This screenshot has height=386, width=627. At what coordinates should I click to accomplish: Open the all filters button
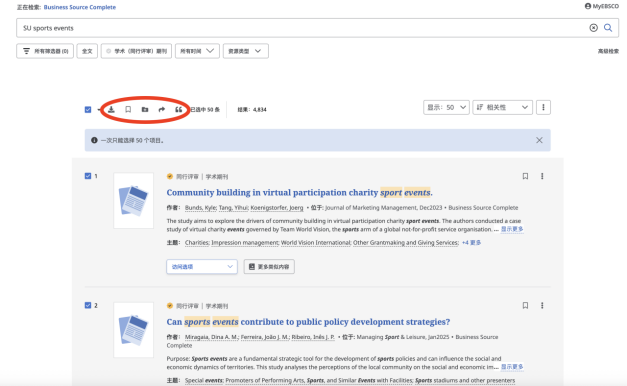(45, 51)
